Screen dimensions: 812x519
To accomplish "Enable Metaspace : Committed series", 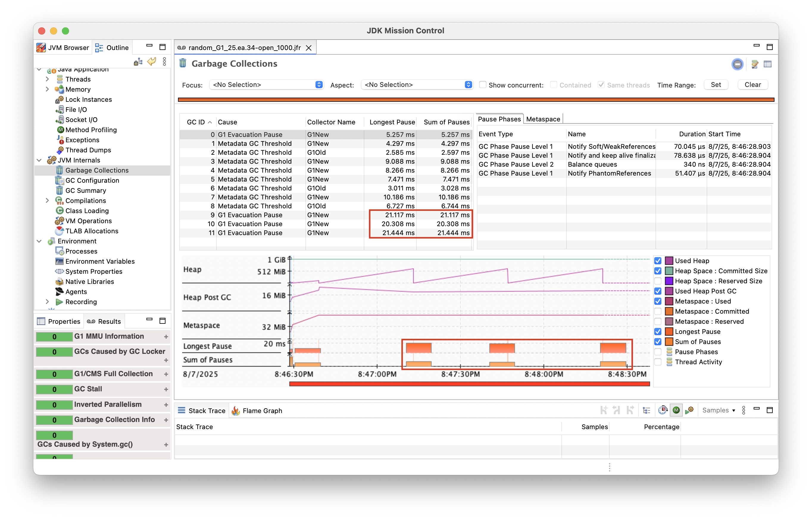I will tap(658, 311).
